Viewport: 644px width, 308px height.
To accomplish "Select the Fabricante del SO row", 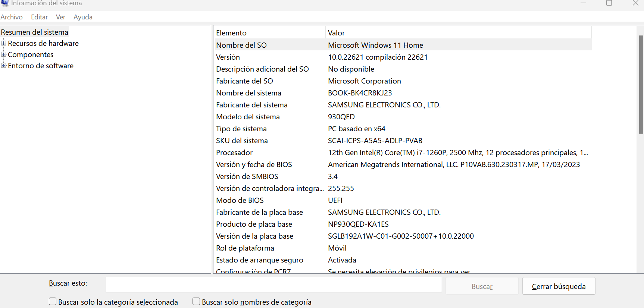I will click(x=403, y=81).
